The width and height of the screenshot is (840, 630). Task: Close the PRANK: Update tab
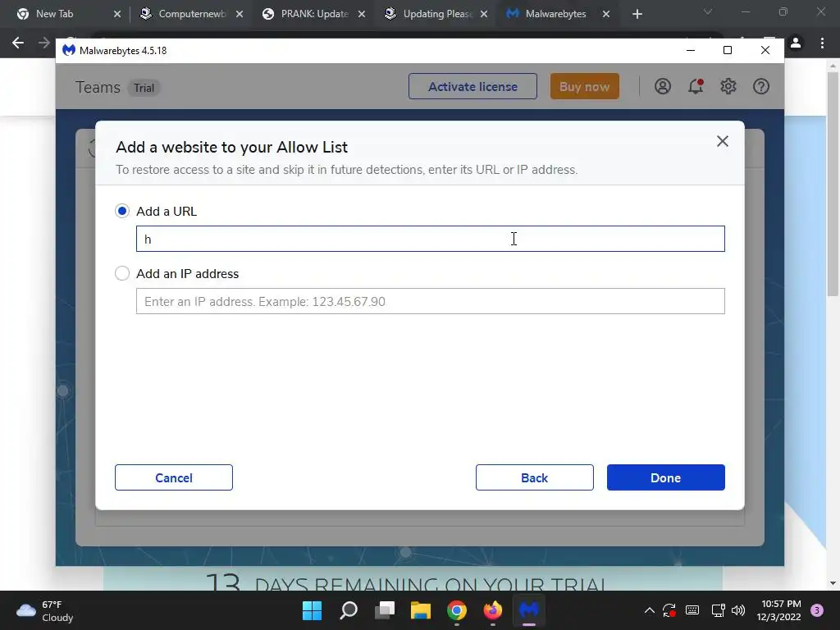362,14
